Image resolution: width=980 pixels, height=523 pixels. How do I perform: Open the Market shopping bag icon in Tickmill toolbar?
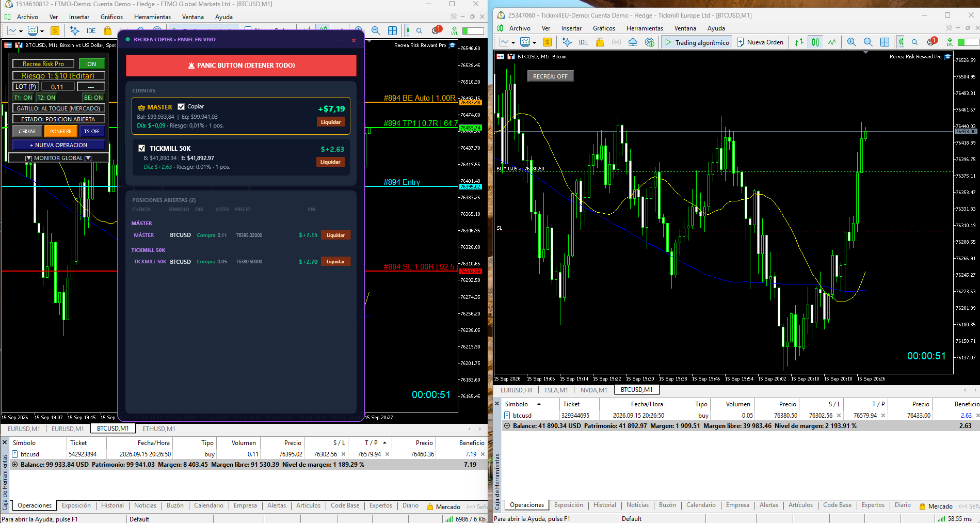[x=600, y=42]
